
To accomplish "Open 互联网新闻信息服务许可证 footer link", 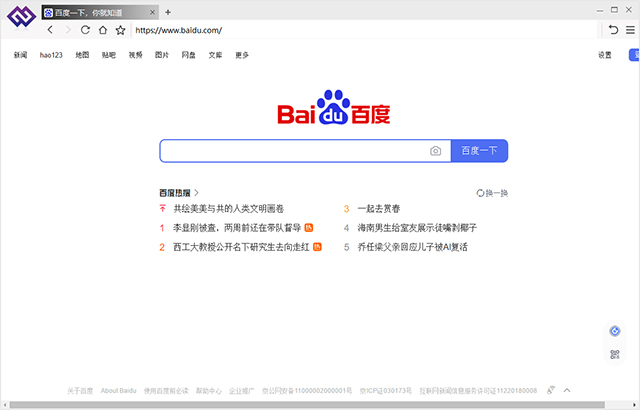I will [x=478, y=390].
